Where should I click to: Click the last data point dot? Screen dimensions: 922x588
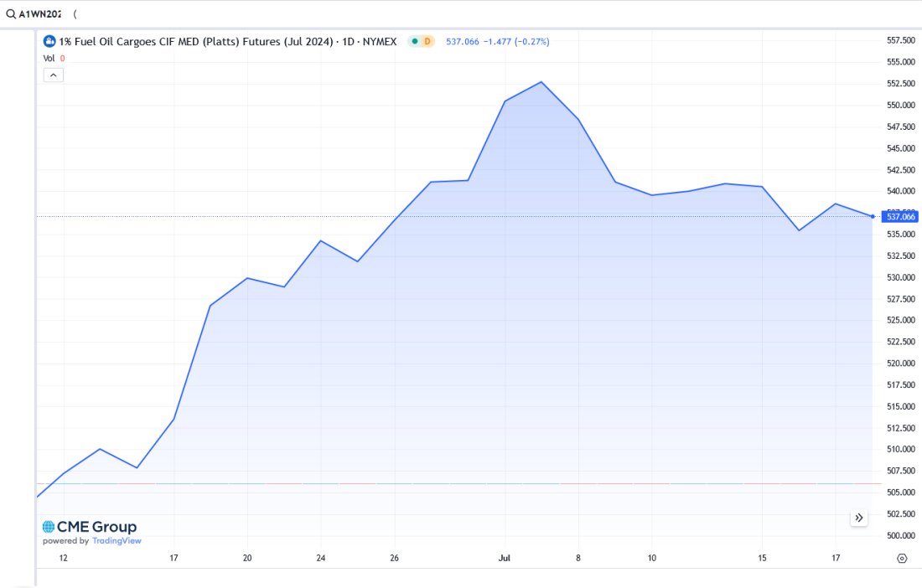pos(873,216)
